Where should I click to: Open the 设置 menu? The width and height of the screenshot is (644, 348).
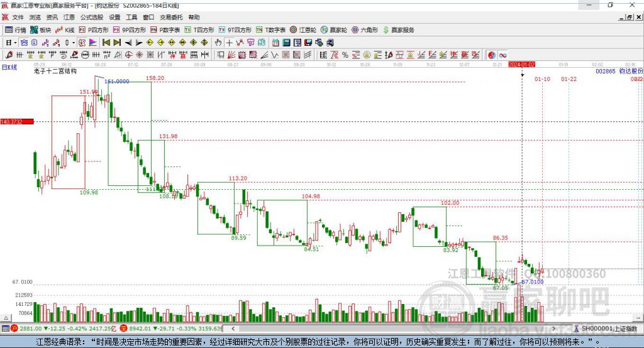[x=114, y=17]
